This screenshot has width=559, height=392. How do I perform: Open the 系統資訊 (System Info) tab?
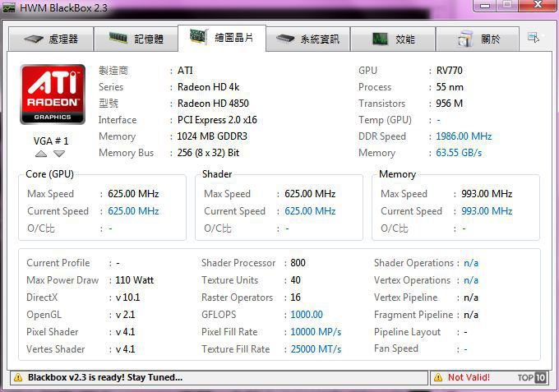(307, 39)
